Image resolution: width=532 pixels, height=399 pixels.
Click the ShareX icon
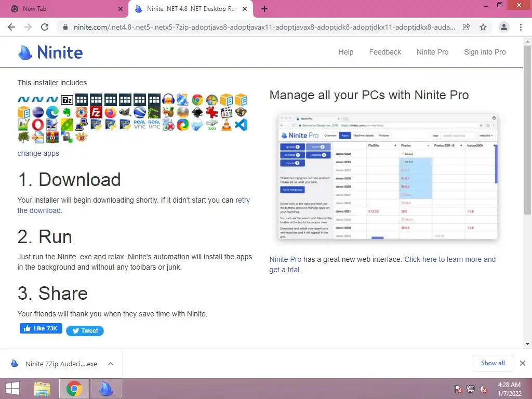coord(183,125)
